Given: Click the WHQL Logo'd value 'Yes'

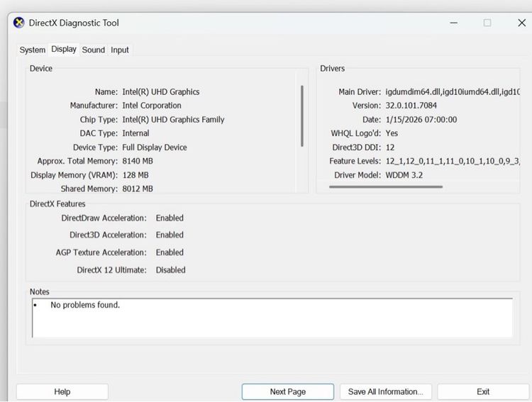Looking at the screenshot, I should [392, 133].
